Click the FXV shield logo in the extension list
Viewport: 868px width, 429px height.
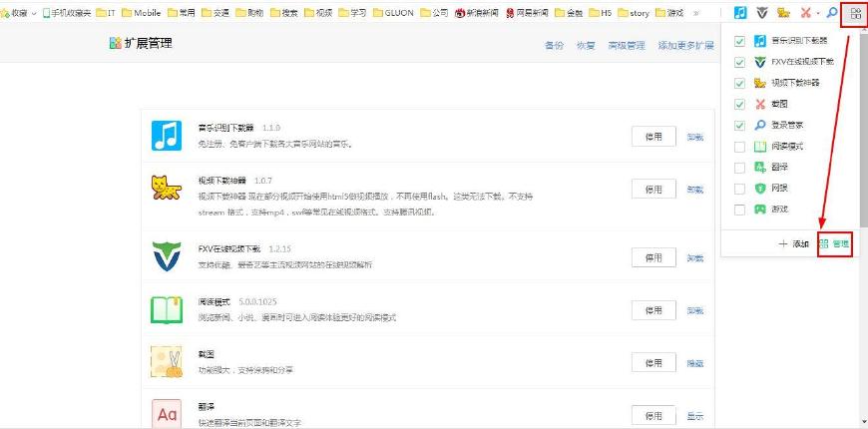(x=166, y=256)
